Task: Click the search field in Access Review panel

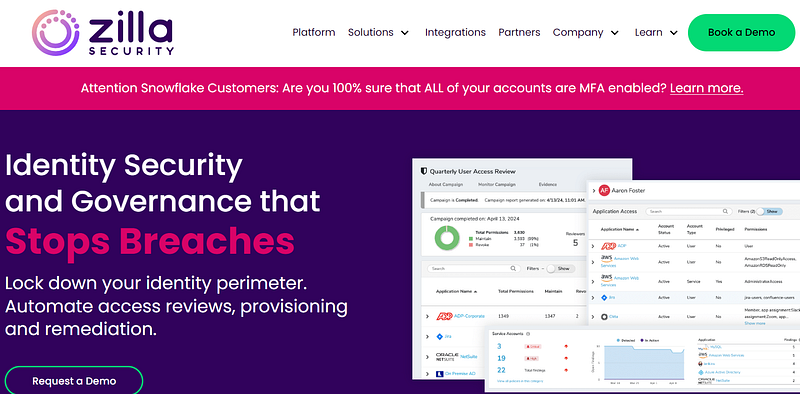Action: point(474,268)
